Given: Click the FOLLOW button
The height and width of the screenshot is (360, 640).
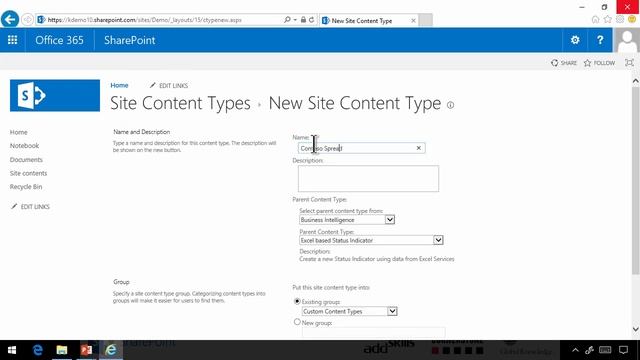Looking at the screenshot, I should click(x=599, y=63).
